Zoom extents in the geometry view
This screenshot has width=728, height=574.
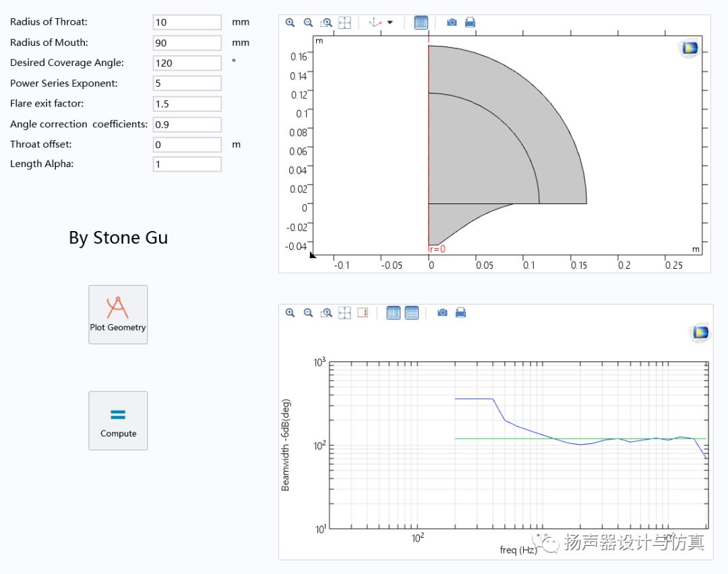(344, 22)
